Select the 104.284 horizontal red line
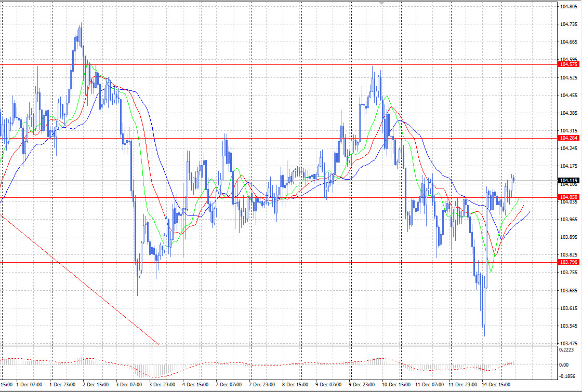 tap(279, 138)
